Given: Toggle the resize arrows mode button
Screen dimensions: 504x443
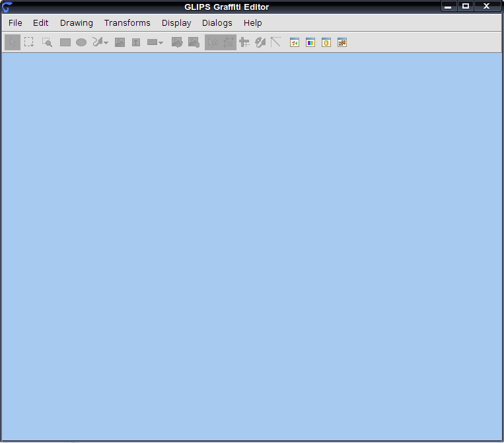Looking at the screenshot, I should pyautogui.click(x=229, y=42).
